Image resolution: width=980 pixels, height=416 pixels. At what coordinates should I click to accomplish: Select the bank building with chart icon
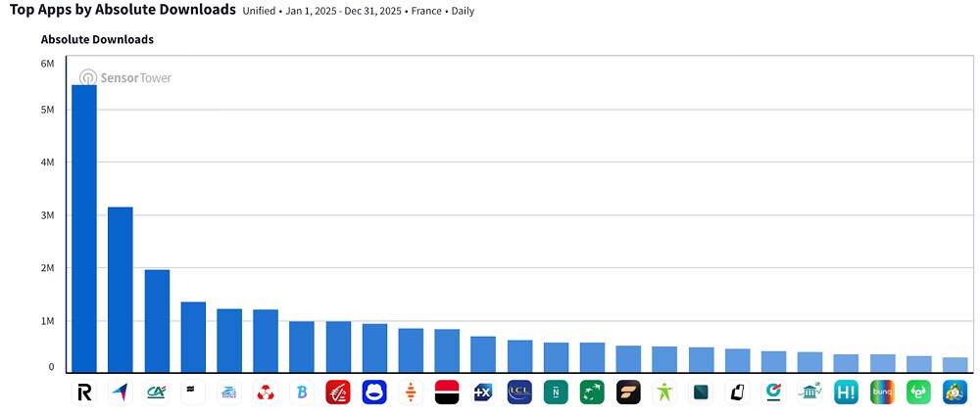click(809, 393)
